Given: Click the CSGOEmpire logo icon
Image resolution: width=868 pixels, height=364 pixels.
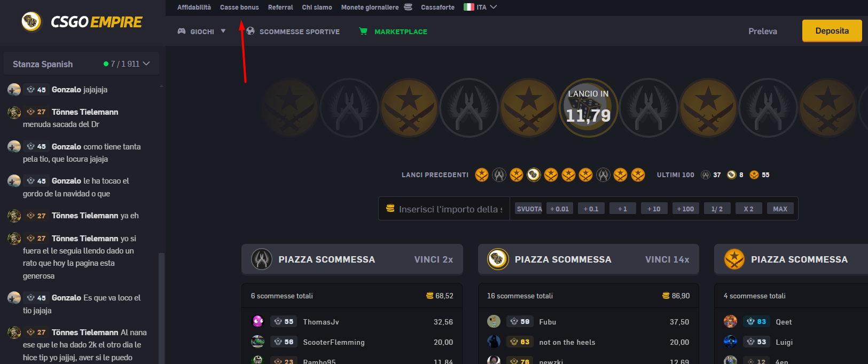Looking at the screenshot, I should pos(31,22).
